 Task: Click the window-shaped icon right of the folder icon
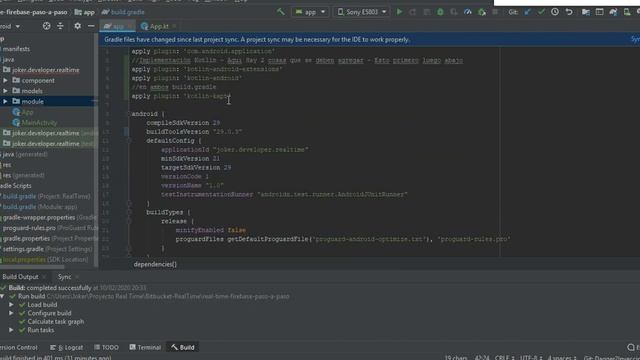pyautogui.click(x=599, y=12)
